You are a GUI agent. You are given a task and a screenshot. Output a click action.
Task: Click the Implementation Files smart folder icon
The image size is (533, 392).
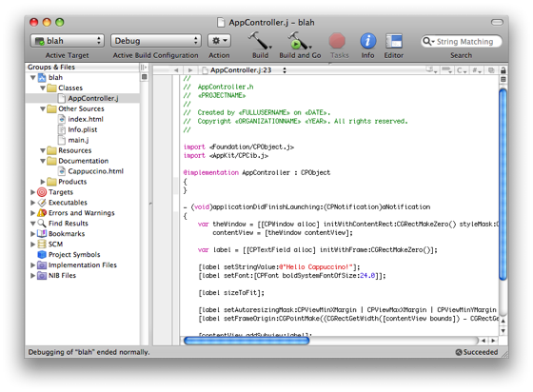point(42,265)
